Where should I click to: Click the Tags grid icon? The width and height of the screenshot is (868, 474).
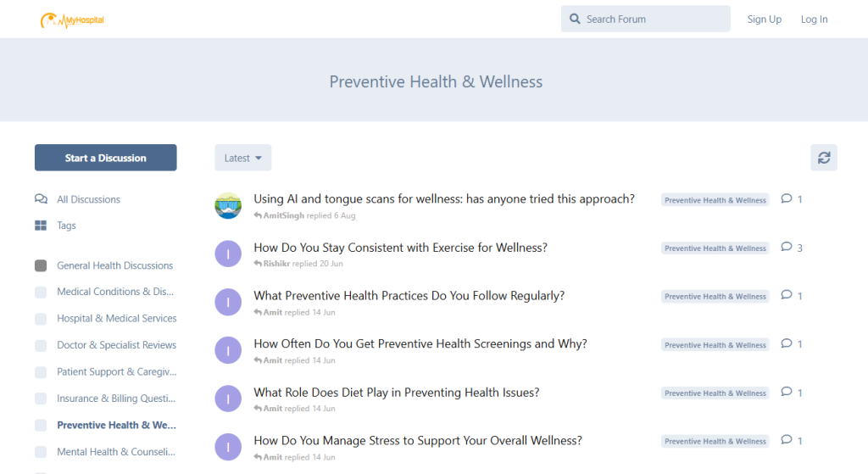click(x=41, y=226)
